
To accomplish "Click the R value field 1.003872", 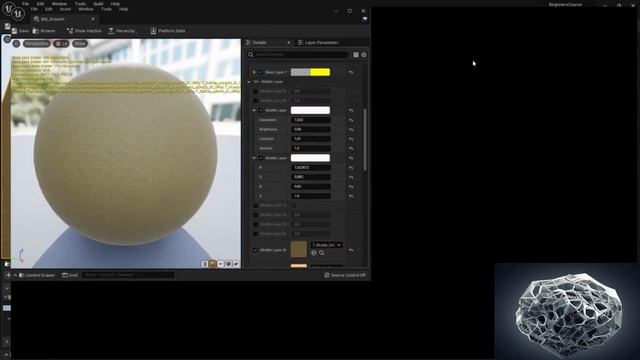I will point(311,168).
